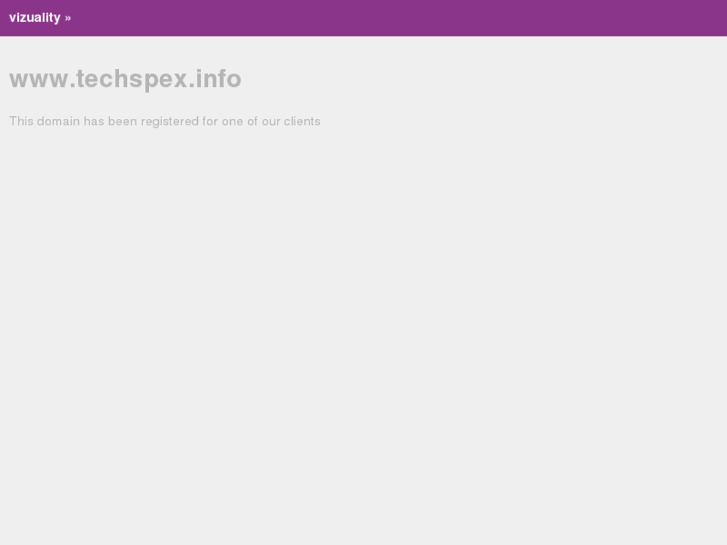Click the empty gray page body
Screen dimensions: 727x545
(x=364, y=325)
